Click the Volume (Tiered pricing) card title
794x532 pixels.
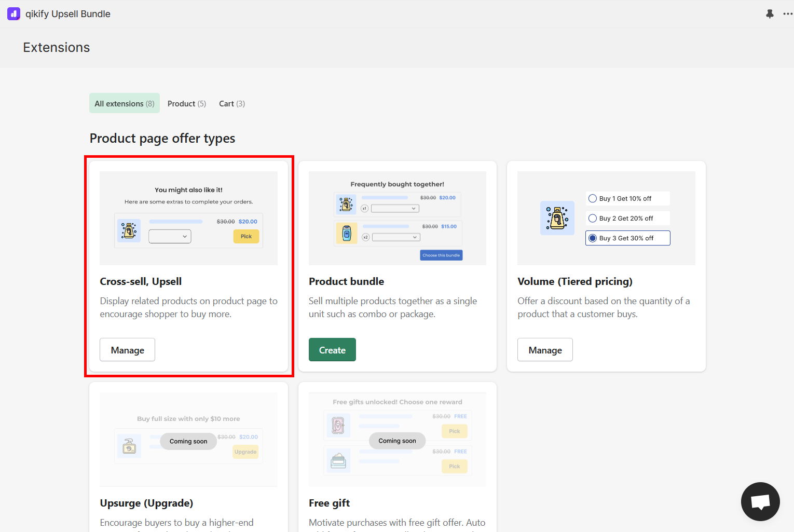(x=574, y=281)
